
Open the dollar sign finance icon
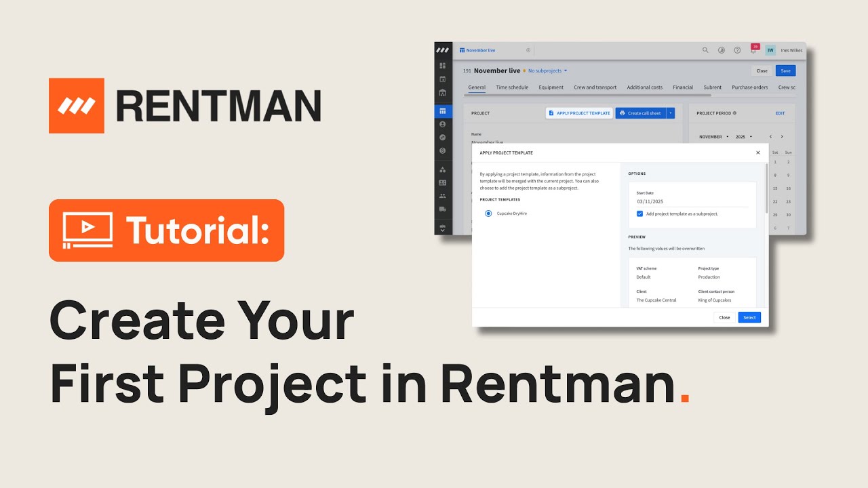(443, 150)
